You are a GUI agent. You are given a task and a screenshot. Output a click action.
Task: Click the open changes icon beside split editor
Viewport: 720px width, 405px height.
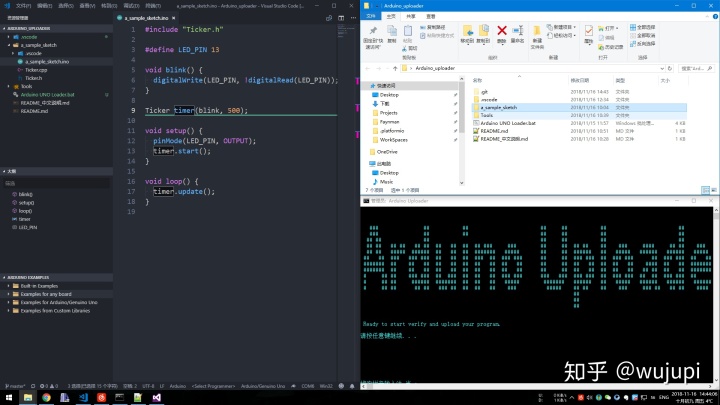(329, 18)
